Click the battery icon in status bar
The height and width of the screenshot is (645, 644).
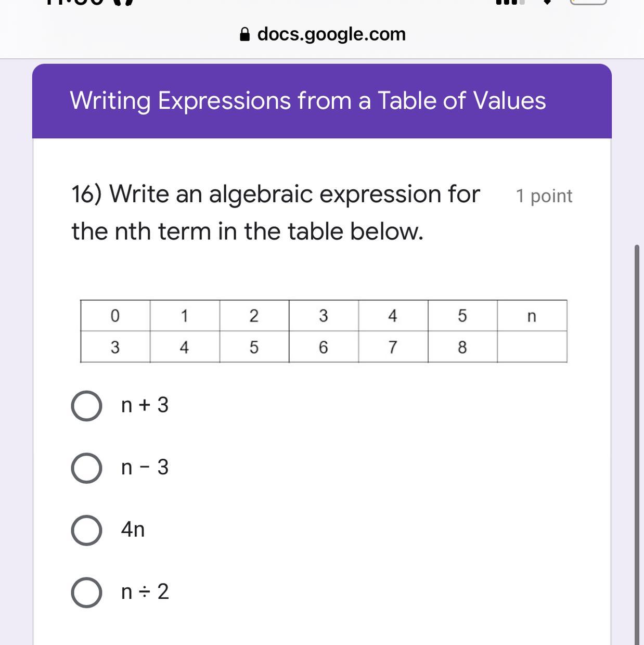588,2
